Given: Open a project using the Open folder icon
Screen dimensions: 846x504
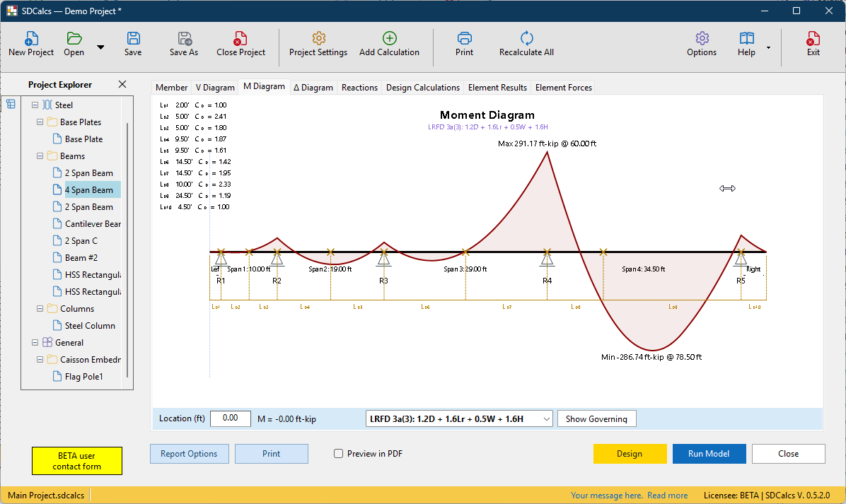Looking at the screenshot, I should pyautogui.click(x=74, y=44).
